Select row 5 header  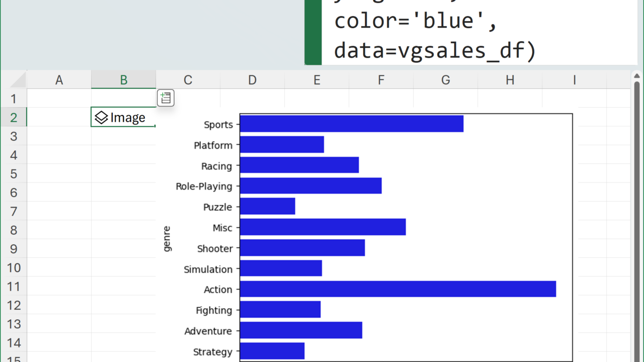(x=14, y=173)
